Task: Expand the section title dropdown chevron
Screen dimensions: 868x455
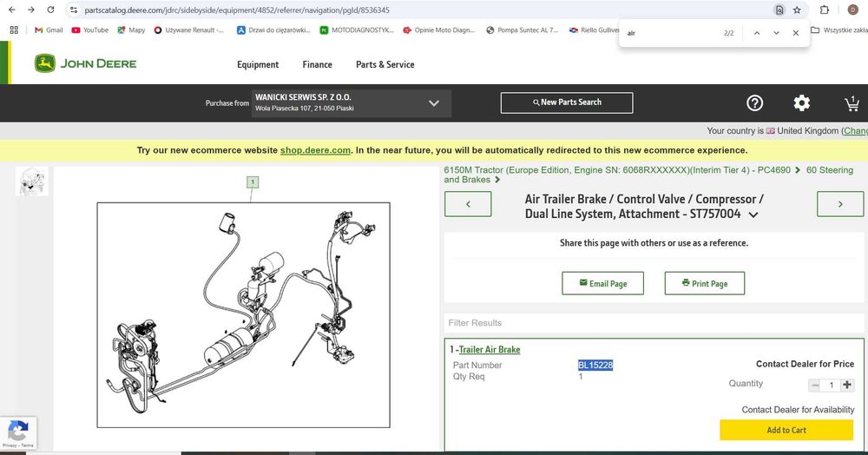Action: click(x=753, y=214)
